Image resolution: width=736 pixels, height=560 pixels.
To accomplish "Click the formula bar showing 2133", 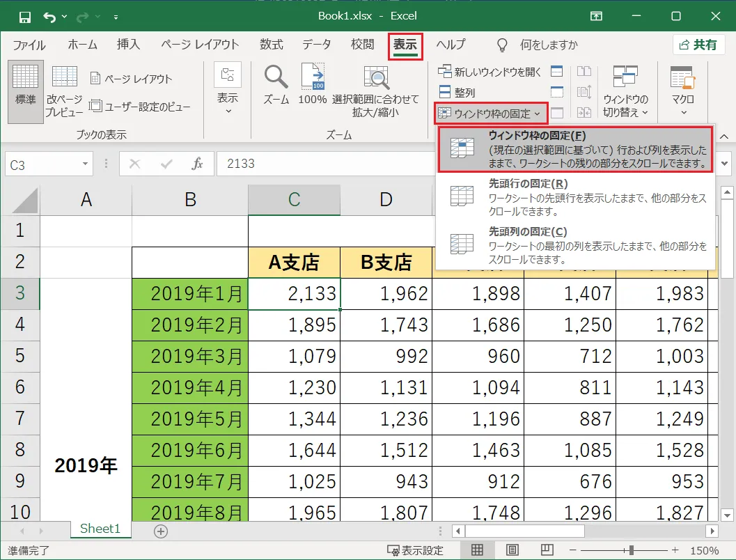I will [x=326, y=164].
